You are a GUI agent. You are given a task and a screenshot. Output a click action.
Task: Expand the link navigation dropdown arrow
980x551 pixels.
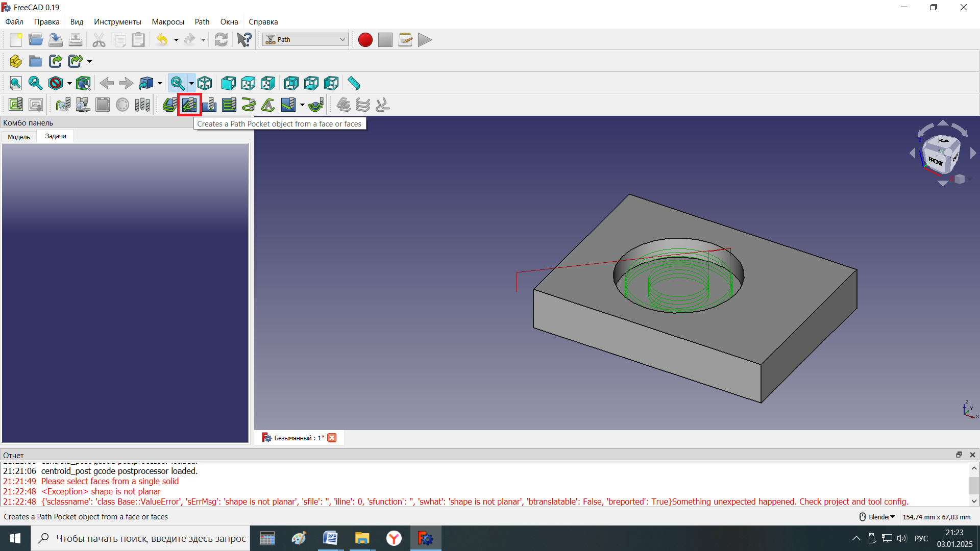160,83
